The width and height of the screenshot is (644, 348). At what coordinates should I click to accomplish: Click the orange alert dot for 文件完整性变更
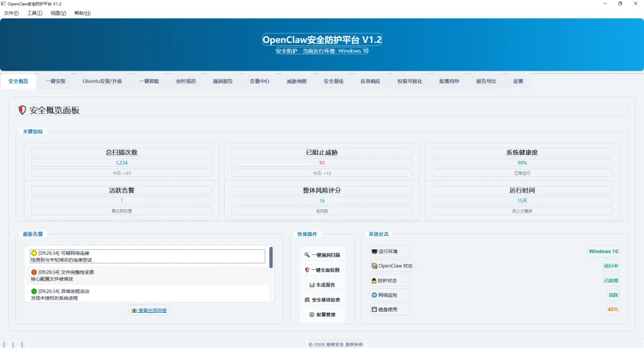point(34,272)
